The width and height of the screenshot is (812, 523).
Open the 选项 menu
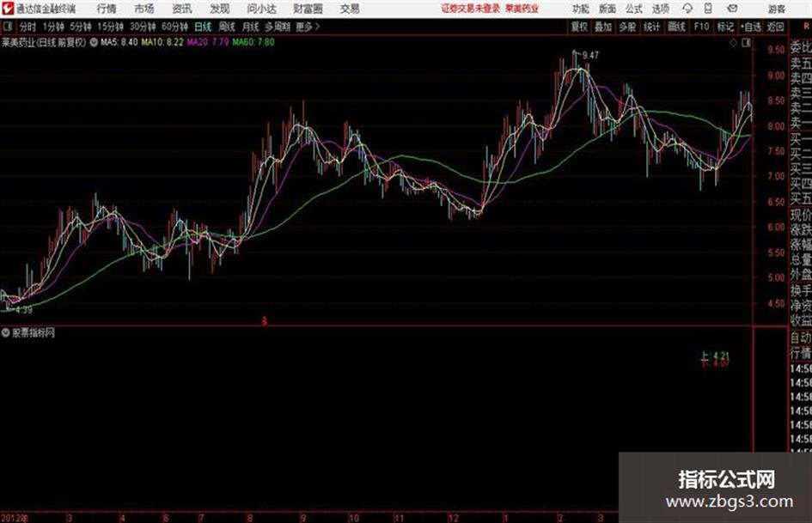(x=661, y=9)
